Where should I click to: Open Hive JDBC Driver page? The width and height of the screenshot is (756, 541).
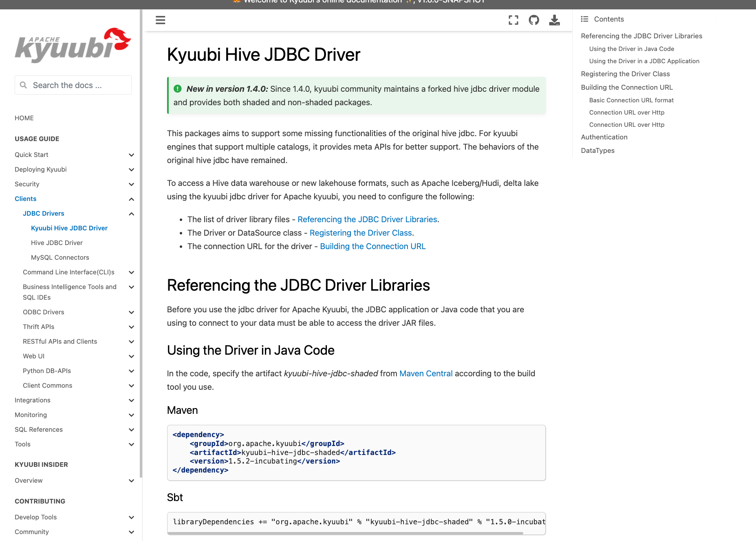coord(57,243)
